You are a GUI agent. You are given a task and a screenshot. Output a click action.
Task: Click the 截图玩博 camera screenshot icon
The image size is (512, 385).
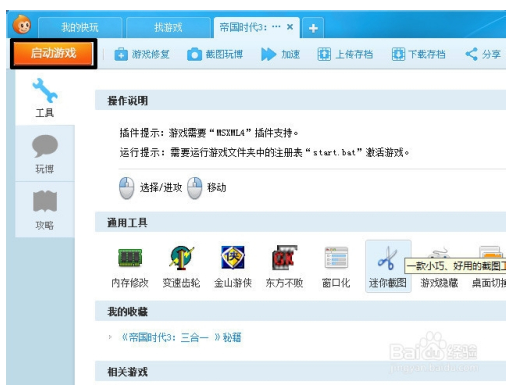(x=195, y=54)
